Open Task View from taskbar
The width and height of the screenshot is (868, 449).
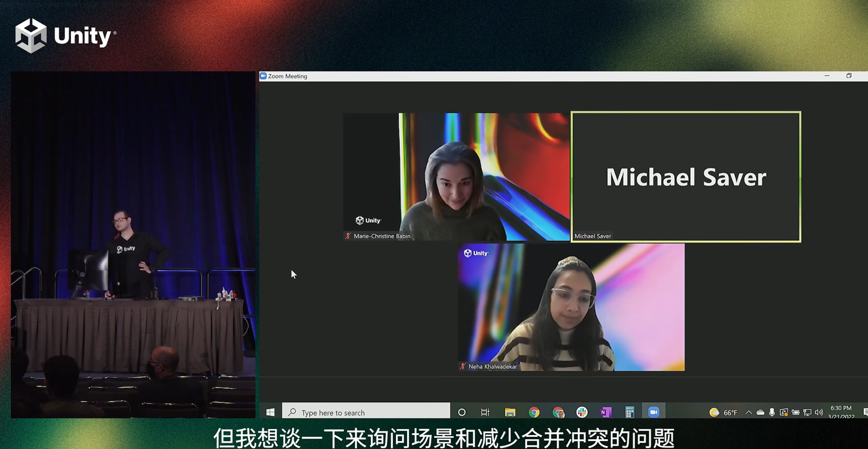pyautogui.click(x=485, y=412)
